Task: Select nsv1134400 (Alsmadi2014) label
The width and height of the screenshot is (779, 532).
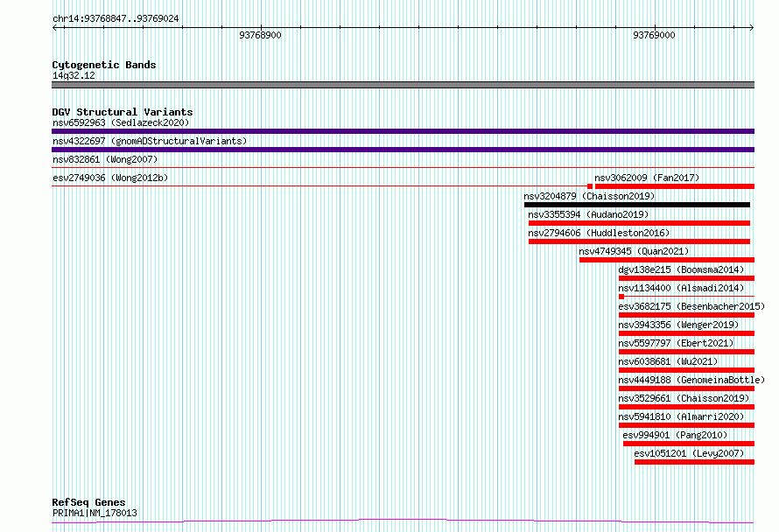Action: 681,288
